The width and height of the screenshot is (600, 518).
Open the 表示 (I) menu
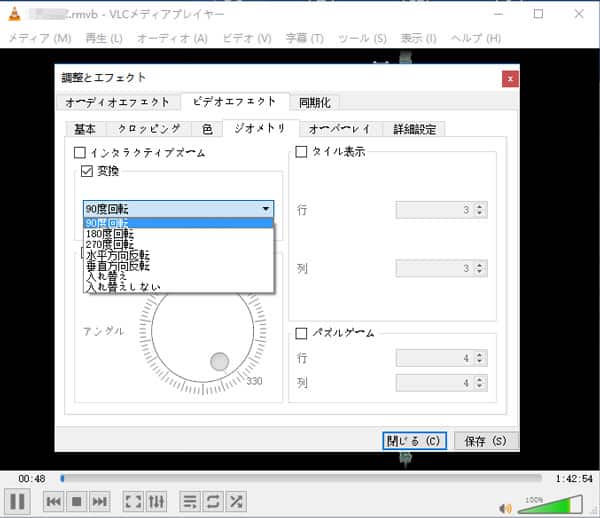click(x=418, y=38)
